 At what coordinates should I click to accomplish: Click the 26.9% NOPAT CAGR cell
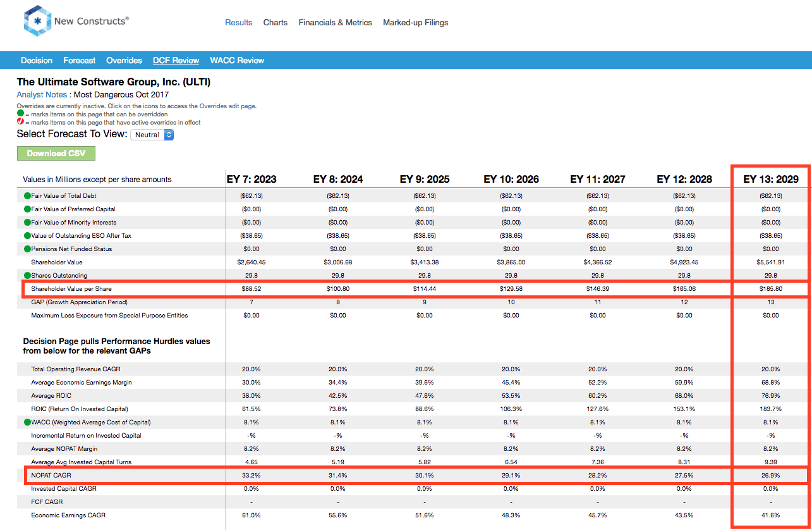(770, 475)
